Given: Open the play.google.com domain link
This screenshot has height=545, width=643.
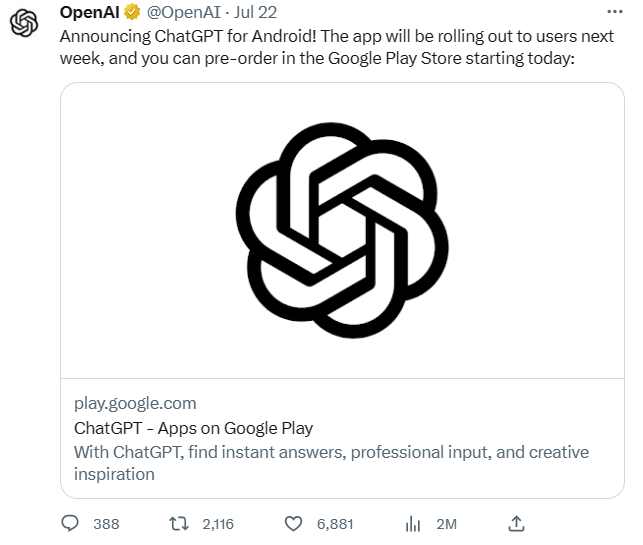Looking at the screenshot, I should pyautogui.click(x=135, y=404).
